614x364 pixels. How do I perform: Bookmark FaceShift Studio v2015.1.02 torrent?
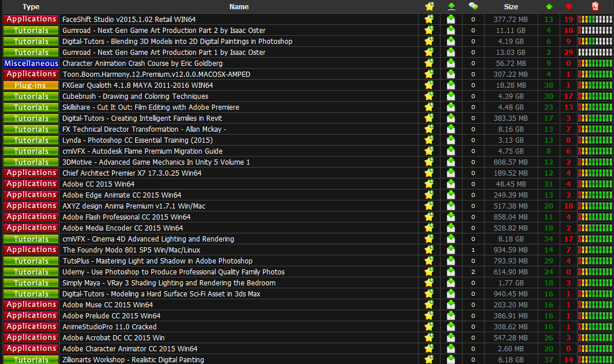click(429, 19)
